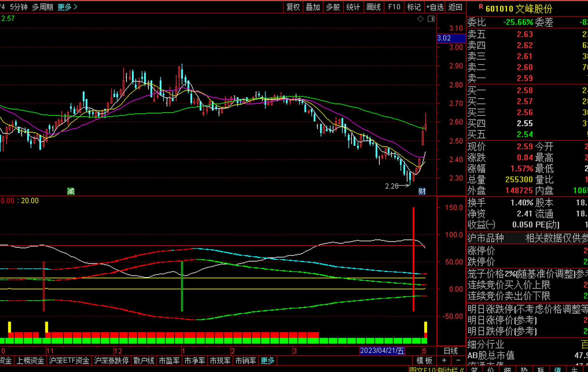The image size is (588, 372).
Task: Click the diamond marker icon atop chart
Action: [x=420, y=19]
